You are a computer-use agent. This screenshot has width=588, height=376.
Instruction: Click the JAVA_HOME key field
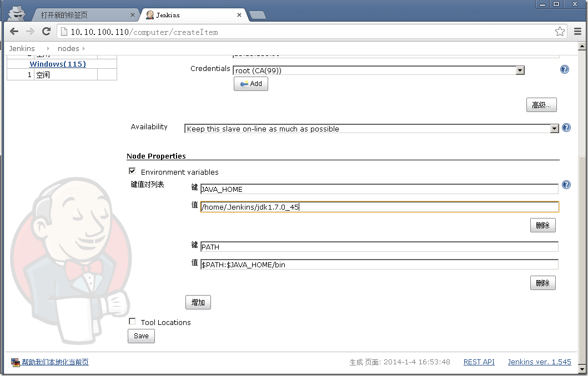(x=379, y=189)
